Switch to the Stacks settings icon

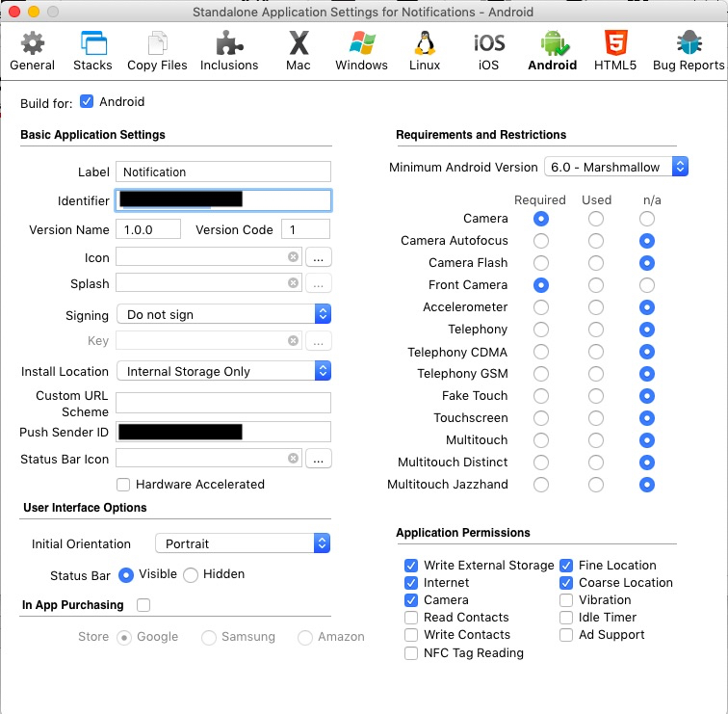pos(92,50)
